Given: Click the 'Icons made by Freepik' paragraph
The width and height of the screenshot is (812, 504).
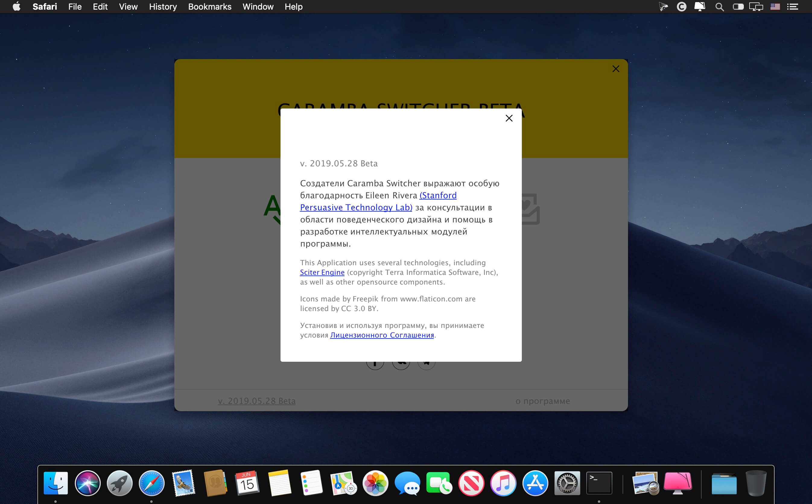Looking at the screenshot, I should click(388, 304).
